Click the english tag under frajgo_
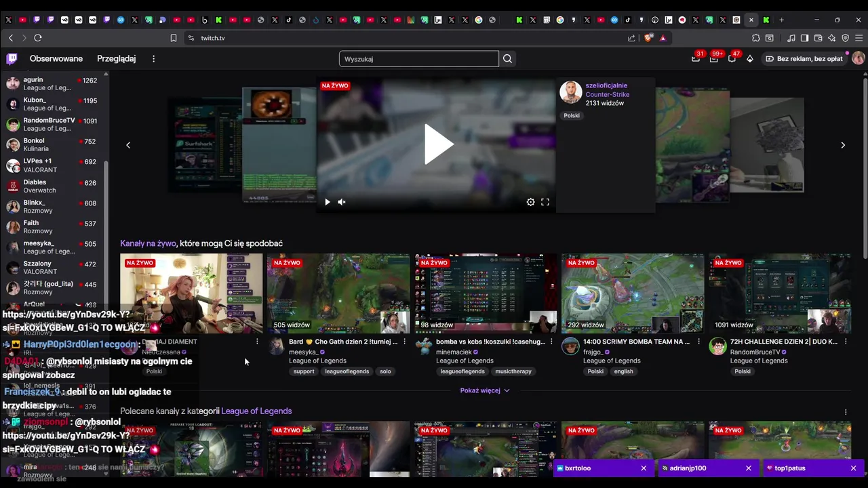 pyautogui.click(x=623, y=371)
